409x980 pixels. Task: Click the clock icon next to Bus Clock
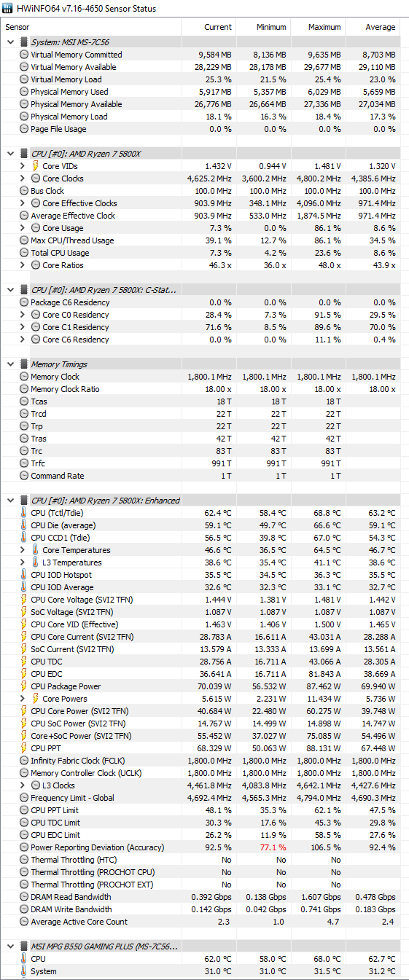coord(24,191)
